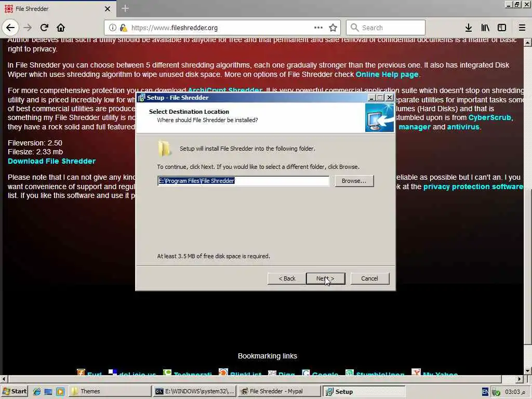Follow the antivirus link

[463, 127]
